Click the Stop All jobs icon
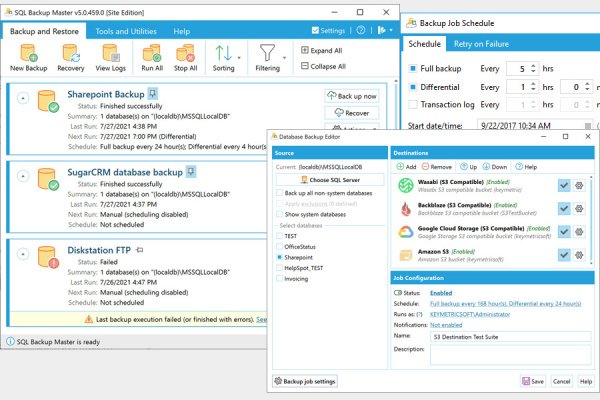This screenshot has width=600, height=400. click(185, 53)
